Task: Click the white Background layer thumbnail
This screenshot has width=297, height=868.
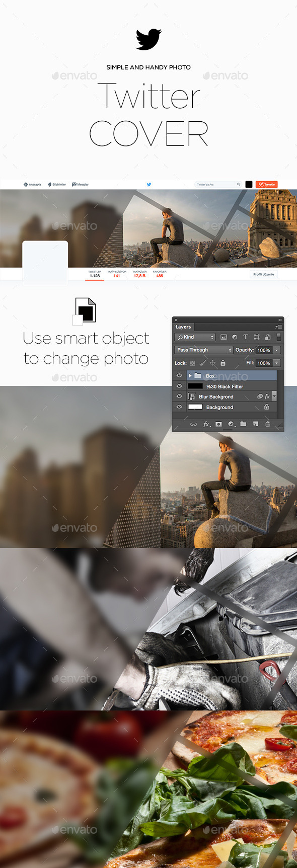Action: click(x=195, y=407)
